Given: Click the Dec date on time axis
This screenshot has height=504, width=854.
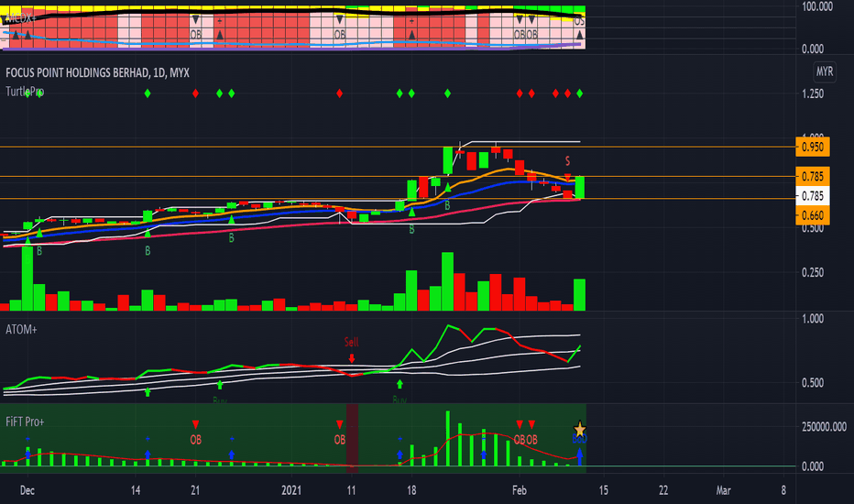Looking at the screenshot, I should [27, 490].
